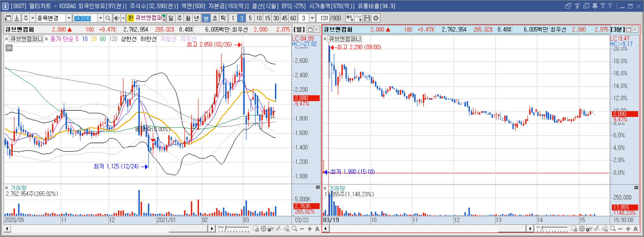Click the magnifier stock search icon
The image size is (644, 237).
click(x=108, y=18)
